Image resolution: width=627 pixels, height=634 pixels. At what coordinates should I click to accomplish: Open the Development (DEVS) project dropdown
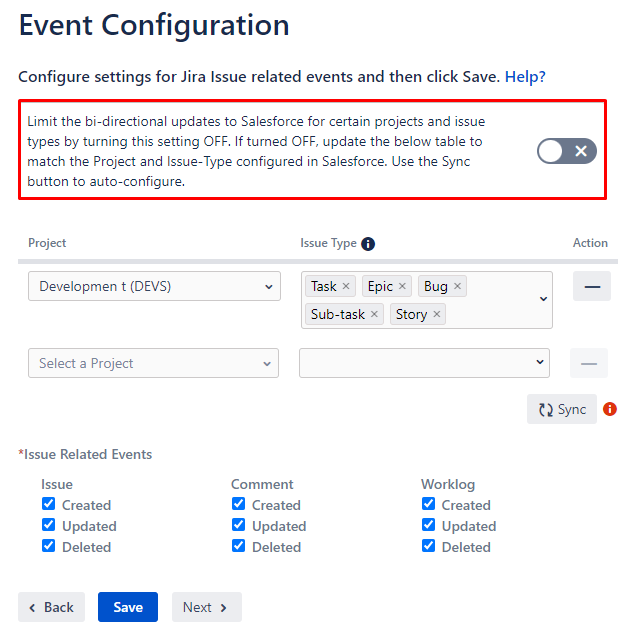154,286
